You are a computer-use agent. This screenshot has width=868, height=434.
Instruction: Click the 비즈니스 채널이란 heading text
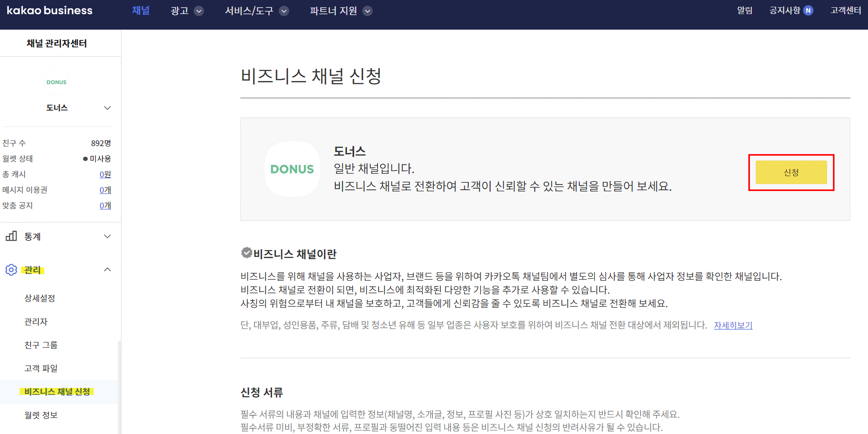[295, 254]
